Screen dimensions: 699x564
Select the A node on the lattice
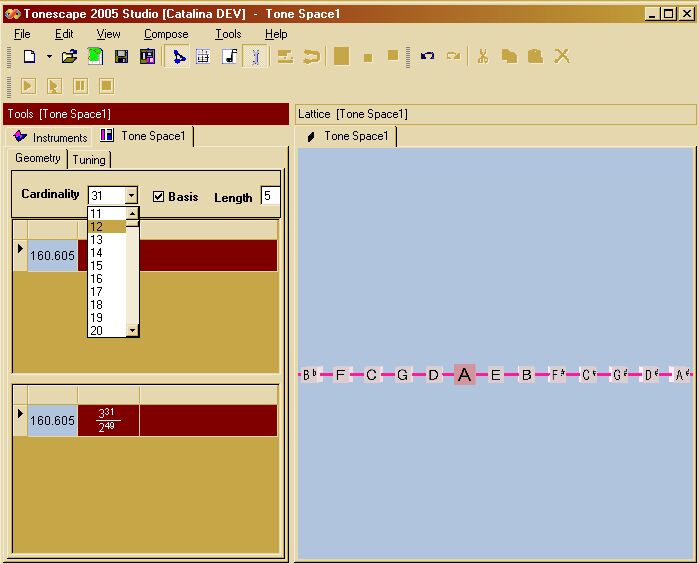465,375
